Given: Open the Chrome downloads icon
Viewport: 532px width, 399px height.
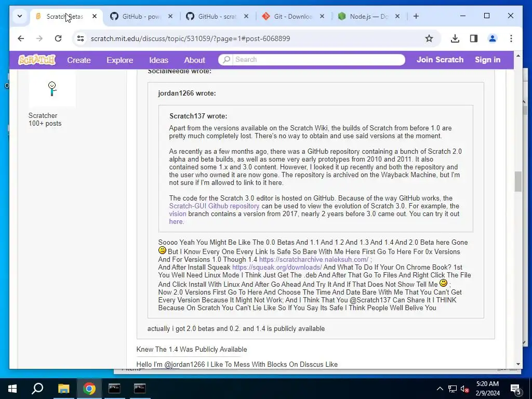Looking at the screenshot, I should click(455, 38).
